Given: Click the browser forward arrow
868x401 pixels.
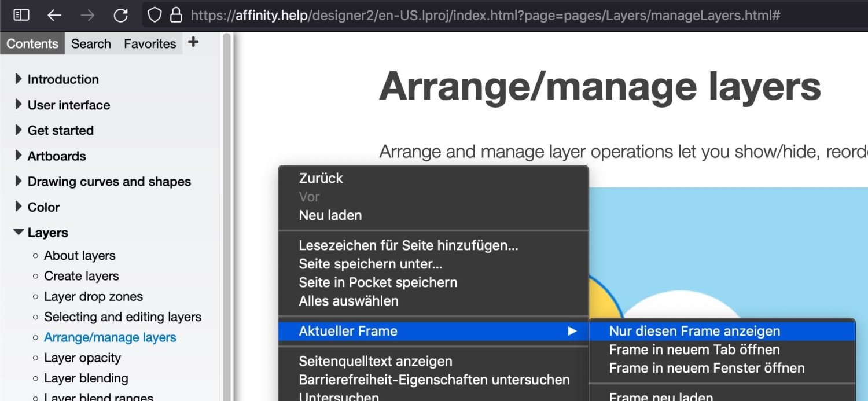Looking at the screenshot, I should [x=87, y=15].
